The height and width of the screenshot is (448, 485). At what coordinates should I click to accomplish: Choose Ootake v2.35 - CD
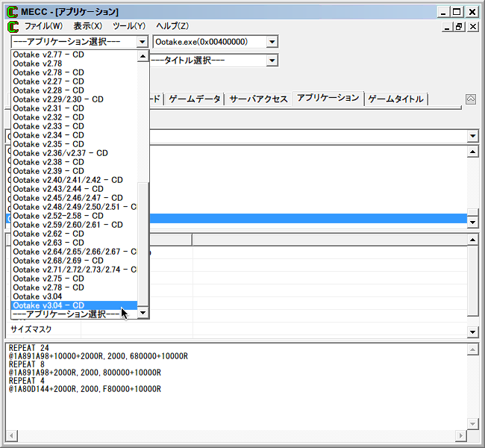[x=74, y=144]
